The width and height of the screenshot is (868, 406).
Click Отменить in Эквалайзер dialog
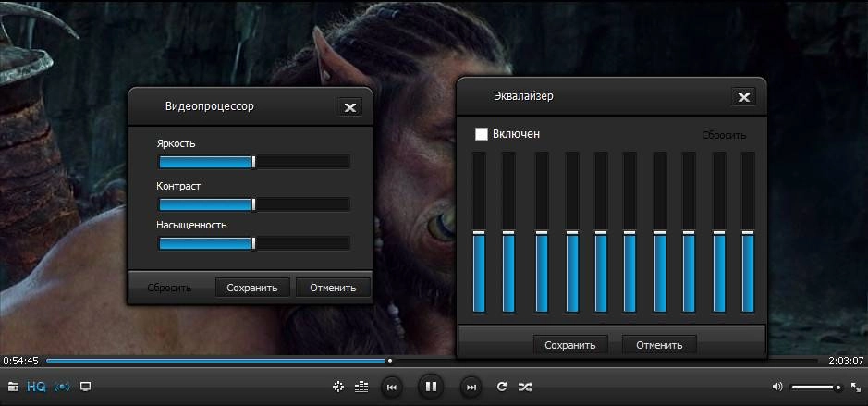pyautogui.click(x=659, y=345)
